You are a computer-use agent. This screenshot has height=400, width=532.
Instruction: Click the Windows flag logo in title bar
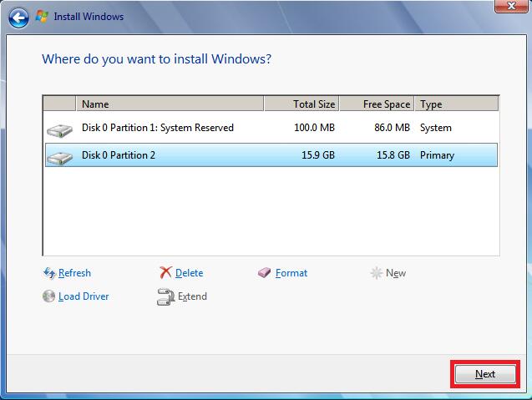42,17
